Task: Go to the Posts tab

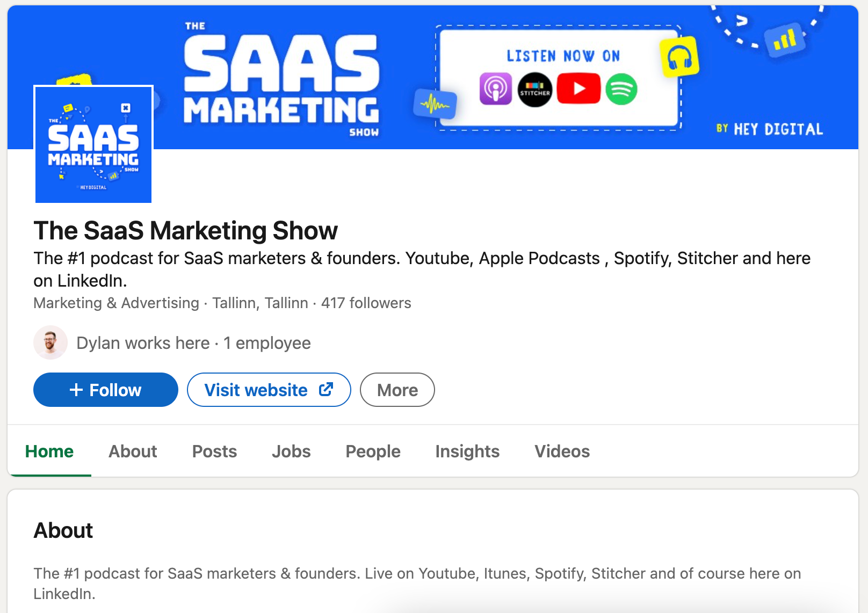Action: 214,451
